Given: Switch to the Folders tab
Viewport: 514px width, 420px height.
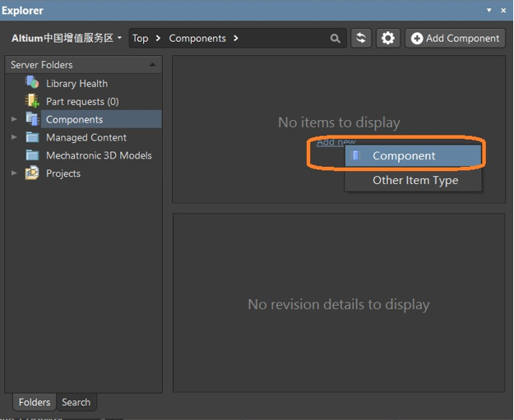Looking at the screenshot, I should click(x=35, y=402).
